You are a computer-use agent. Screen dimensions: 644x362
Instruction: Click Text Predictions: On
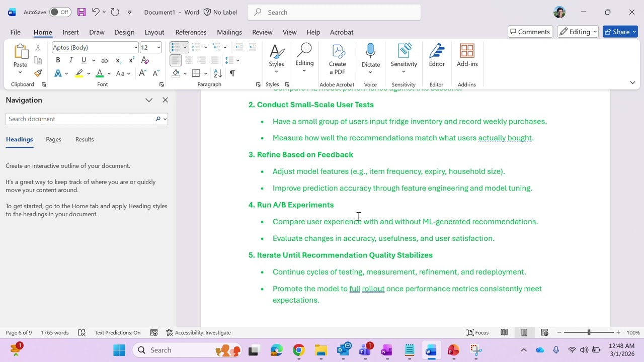pos(118,333)
